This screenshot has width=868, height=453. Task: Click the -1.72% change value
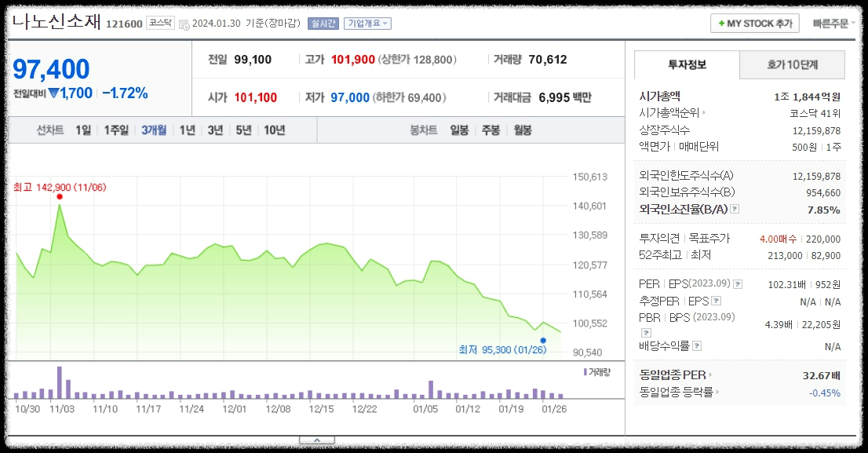click(x=125, y=93)
